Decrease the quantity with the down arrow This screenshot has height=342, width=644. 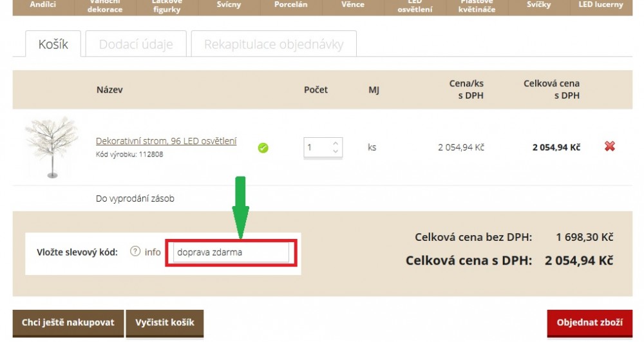tap(336, 151)
